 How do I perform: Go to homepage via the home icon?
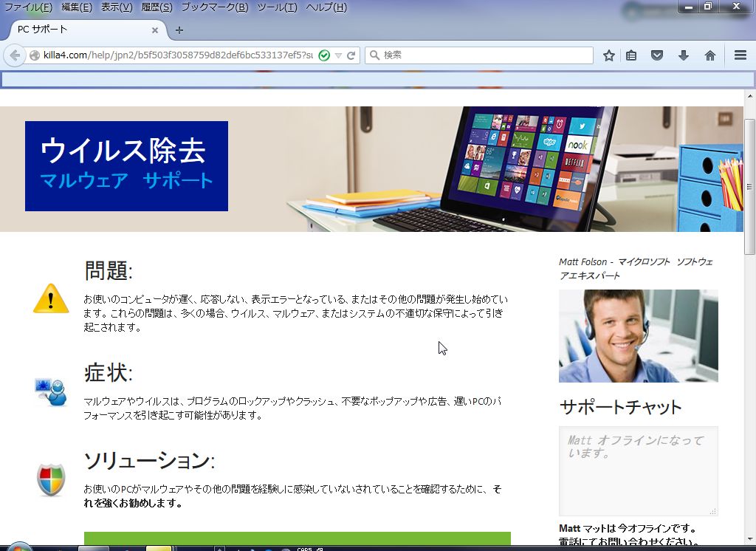tap(709, 55)
